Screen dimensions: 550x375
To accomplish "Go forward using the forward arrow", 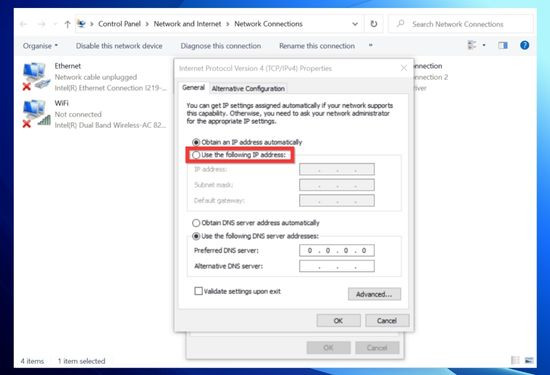I will click(x=41, y=24).
